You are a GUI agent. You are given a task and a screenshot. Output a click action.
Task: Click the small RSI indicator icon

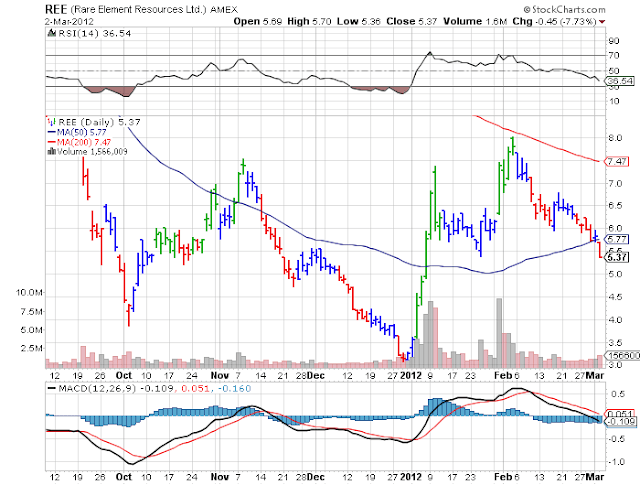click(x=51, y=33)
